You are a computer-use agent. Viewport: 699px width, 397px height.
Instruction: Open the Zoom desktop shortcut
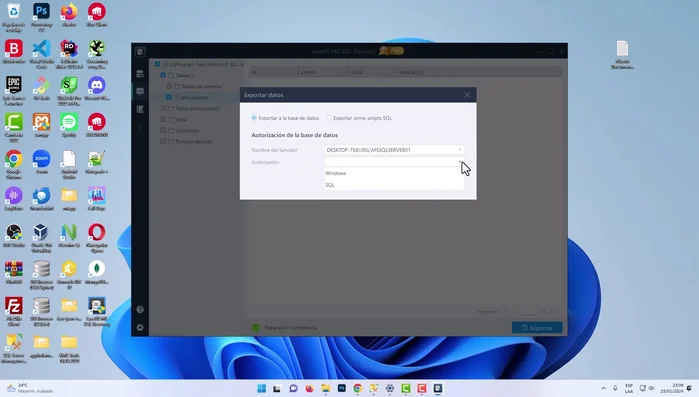pyautogui.click(x=41, y=162)
